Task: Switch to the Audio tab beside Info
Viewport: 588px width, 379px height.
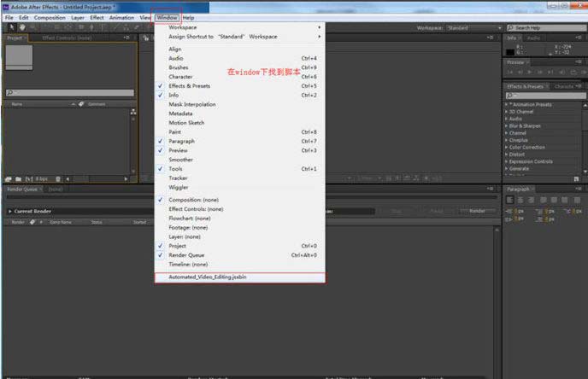Action: point(534,38)
